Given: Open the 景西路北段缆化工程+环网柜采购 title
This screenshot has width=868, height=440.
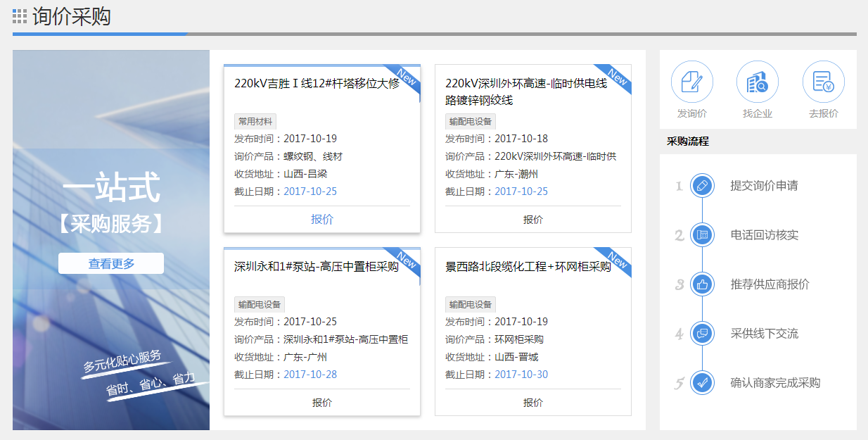Looking at the screenshot, I should [528, 267].
